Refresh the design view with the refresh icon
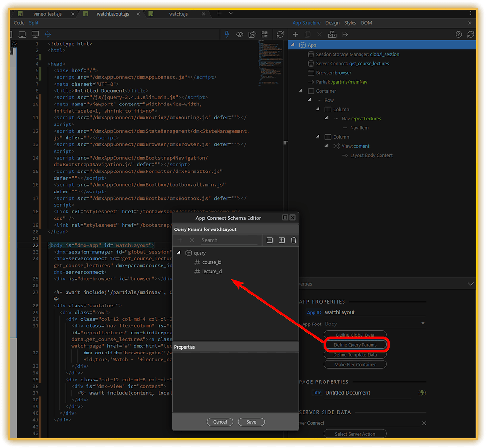 pos(280,34)
